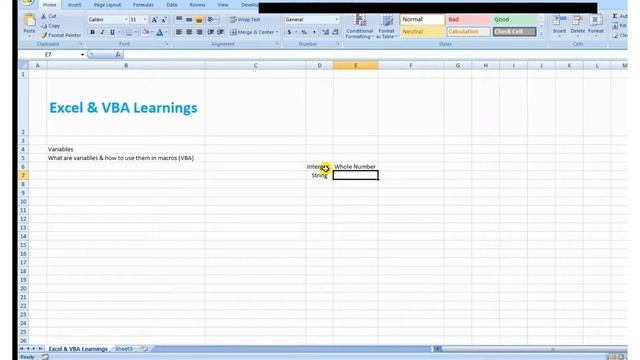The image size is (640, 360).
Task: Open the Data ribbon tab
Action: (172, 5)
